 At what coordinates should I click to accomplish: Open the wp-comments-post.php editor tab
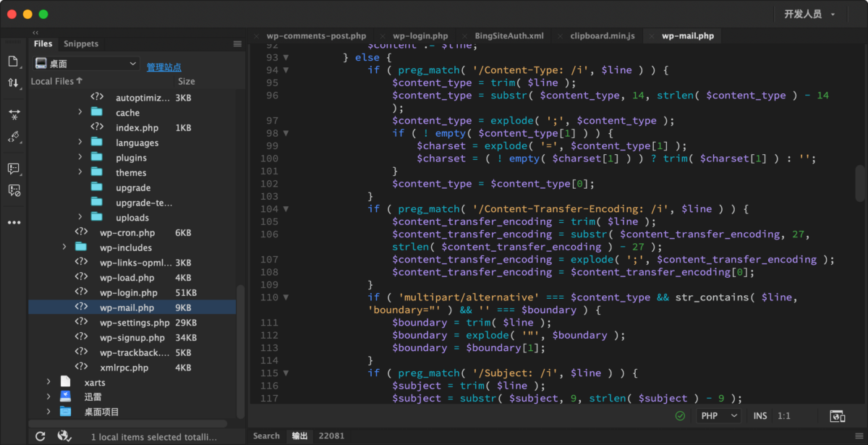click(x=316, y=36)
